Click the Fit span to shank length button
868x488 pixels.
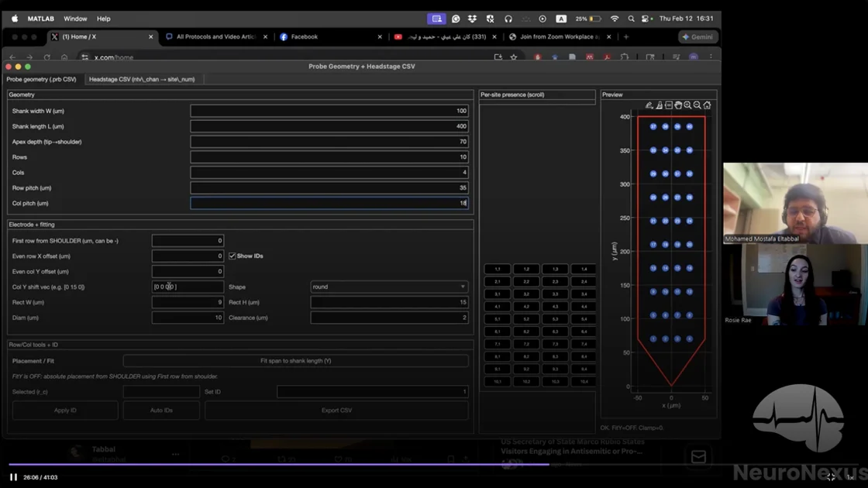[295, 361]
